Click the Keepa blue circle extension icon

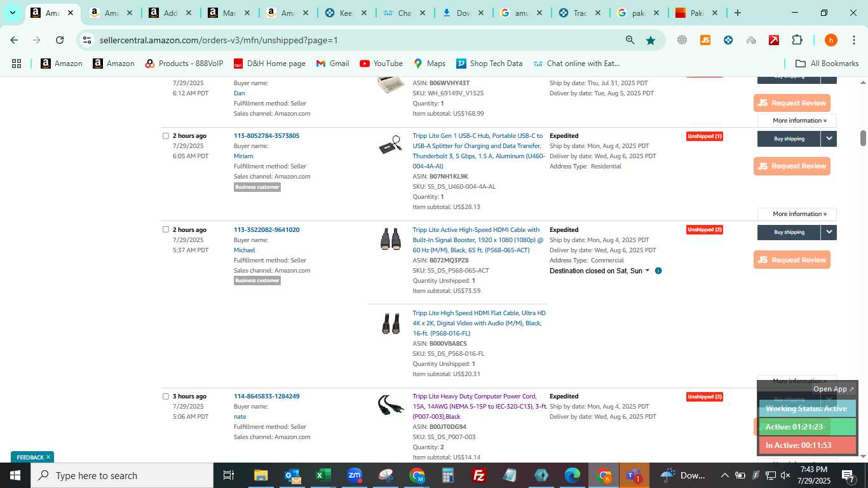pyautogui.click(x=728, y=40)
